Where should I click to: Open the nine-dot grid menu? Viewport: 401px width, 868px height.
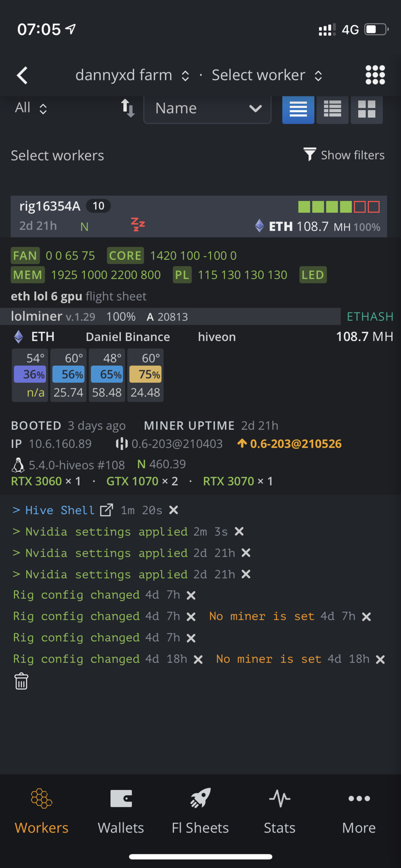point(375,75)
